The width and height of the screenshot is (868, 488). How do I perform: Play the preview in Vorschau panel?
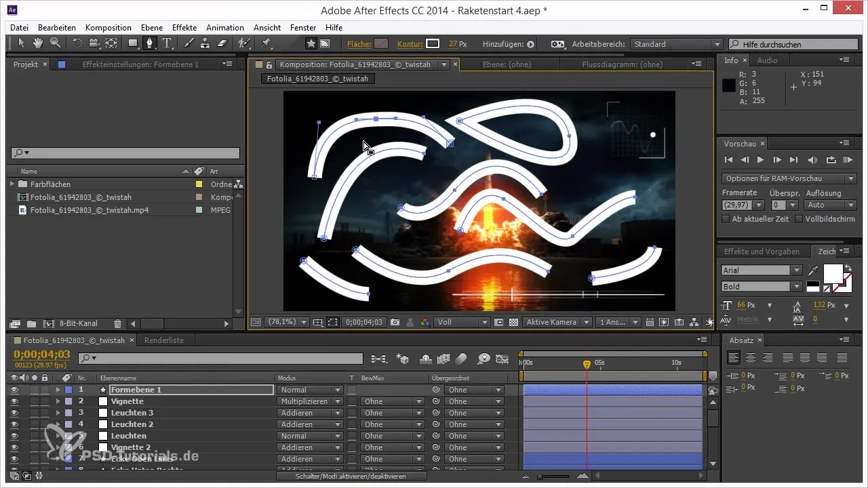pos(761,160)
